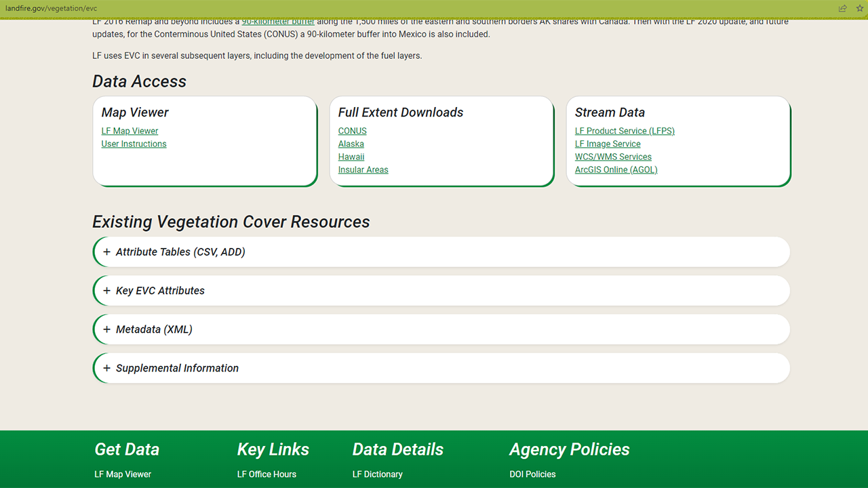868x488 pixels.
Task: Download the CONUS full extent data
Action: pyautogui.click(x=352, y=130)
